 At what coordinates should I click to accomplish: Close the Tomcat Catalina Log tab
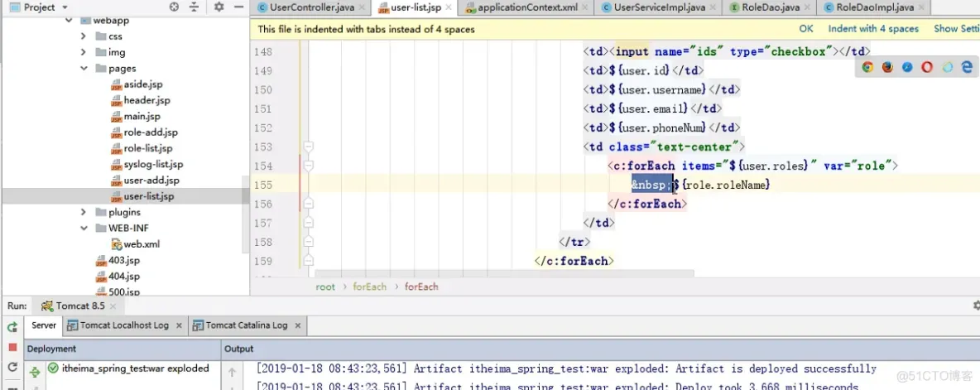click(297, 325)
